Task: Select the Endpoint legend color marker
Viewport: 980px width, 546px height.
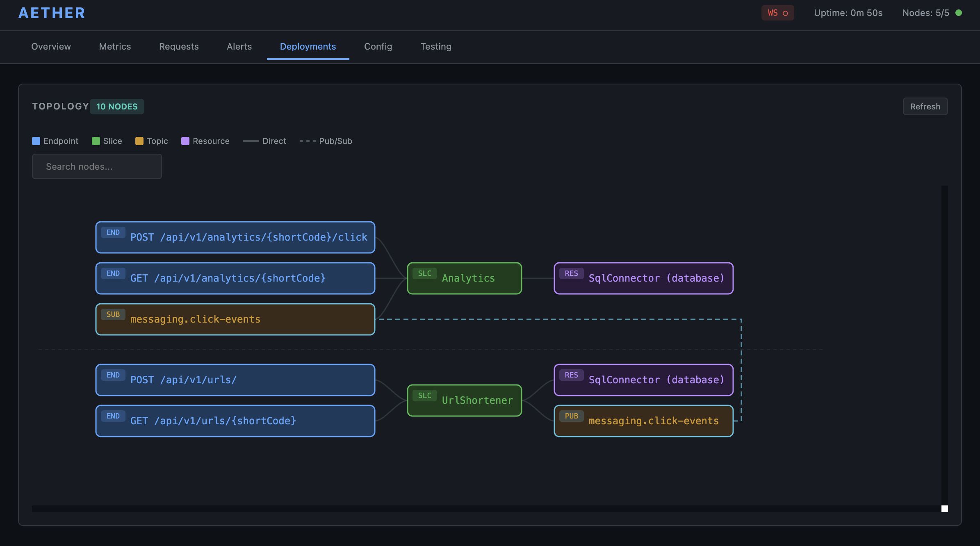Action: (36, 141)
